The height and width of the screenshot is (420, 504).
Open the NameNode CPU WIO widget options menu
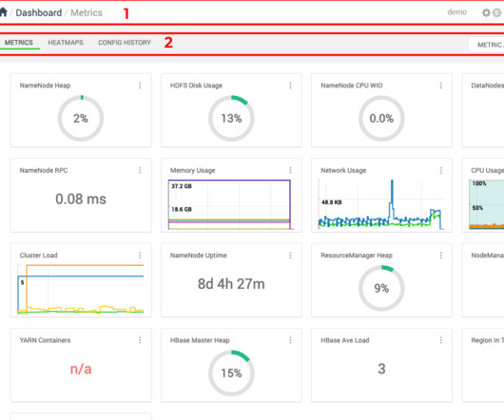440,86
